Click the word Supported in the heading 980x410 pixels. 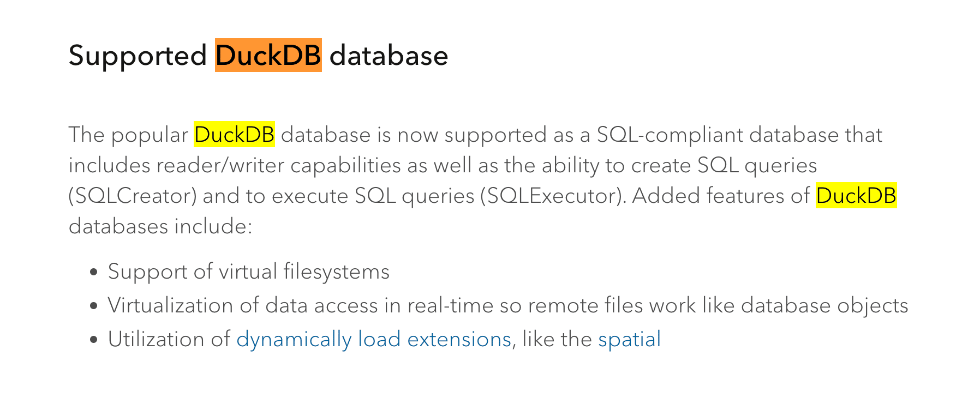coord(138,56)
